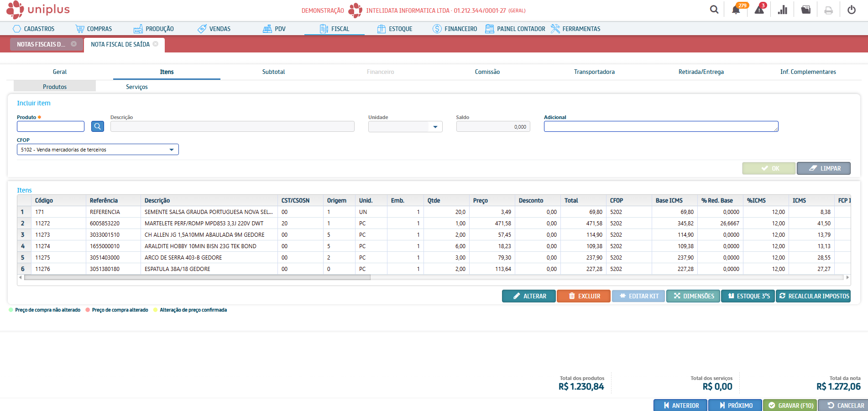Click the product search magnifier button

[98, 126]
